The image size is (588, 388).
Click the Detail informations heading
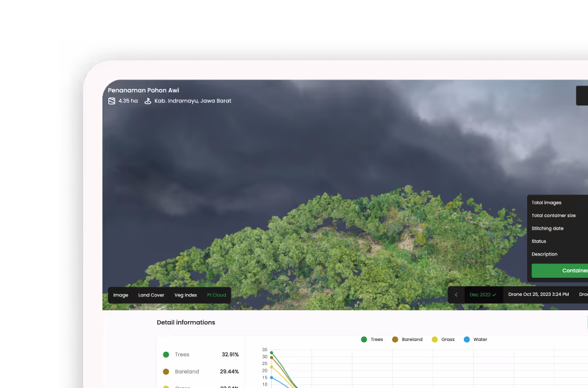(x=186, y=322)
